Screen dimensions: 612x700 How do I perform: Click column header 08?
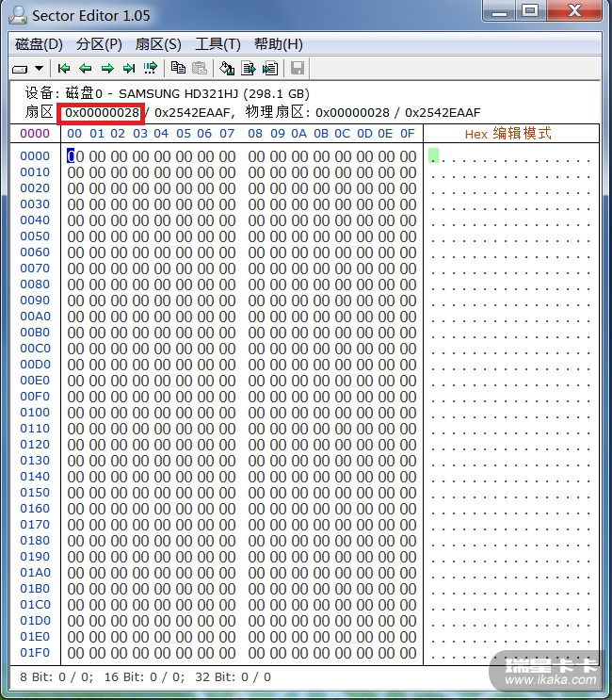coord(255,134)
